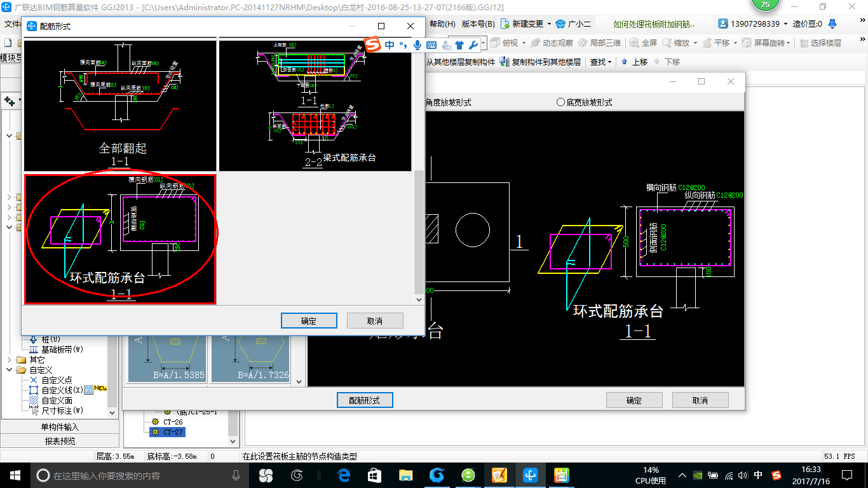Click the Windows Start button

point(15,475)
